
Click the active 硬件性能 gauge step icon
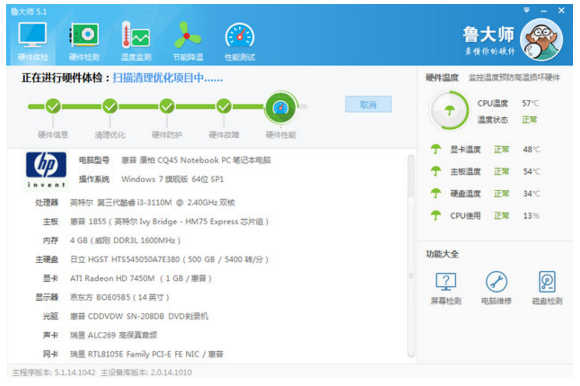click(x=281, y=108)
